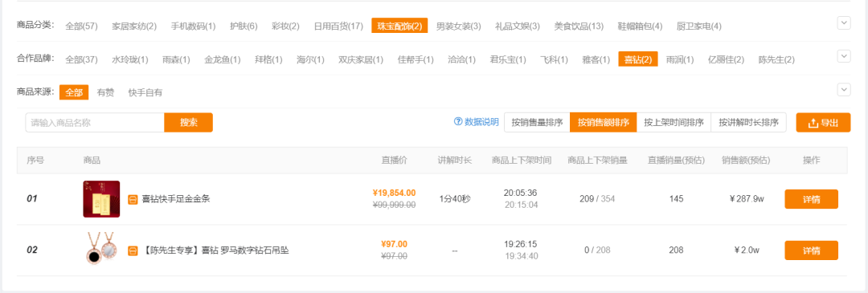The height and width of the screenshot is (293, 868).
Task: Select category 男装女装(3)
Action: tap(458, 26)
